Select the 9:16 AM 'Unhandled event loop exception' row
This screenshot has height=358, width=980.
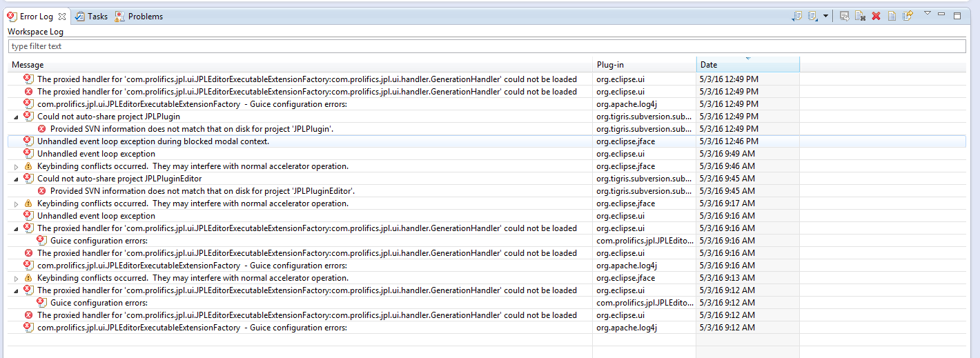point(96,216)
